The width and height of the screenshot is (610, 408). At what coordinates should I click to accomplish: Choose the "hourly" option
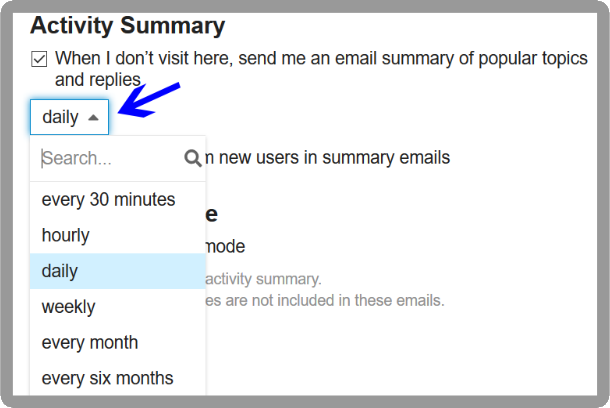pos(65,235)
